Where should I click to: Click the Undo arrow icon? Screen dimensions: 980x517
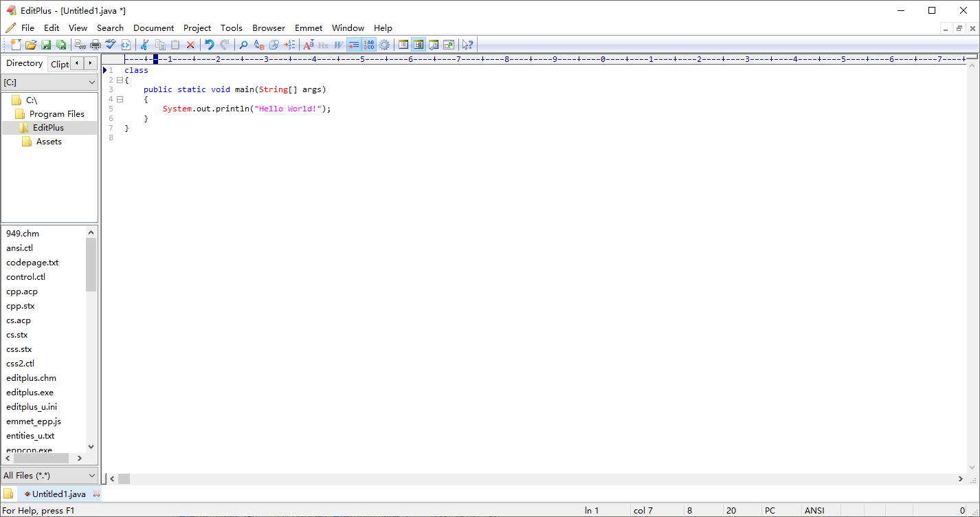[210, 45]
